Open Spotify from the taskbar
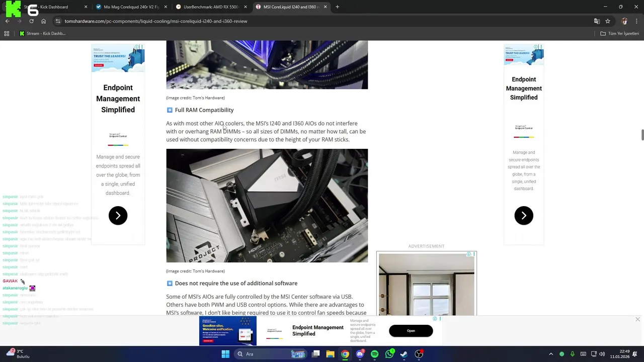The image size is (644, 362). 374,354
